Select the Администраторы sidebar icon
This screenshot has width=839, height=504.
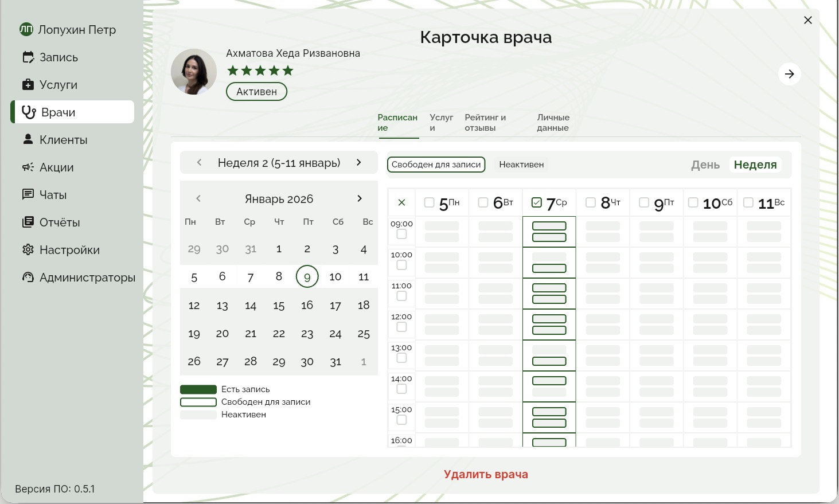tap(28, 277)
